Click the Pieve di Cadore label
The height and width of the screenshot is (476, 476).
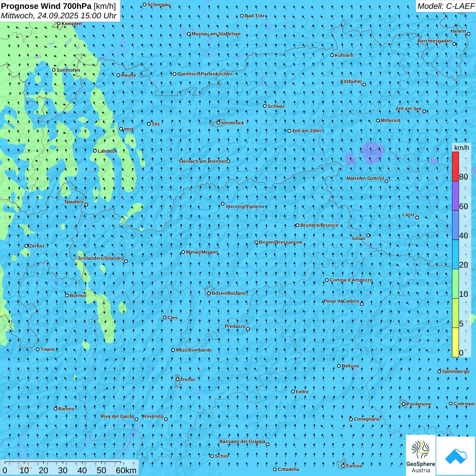tap(341, 301)
